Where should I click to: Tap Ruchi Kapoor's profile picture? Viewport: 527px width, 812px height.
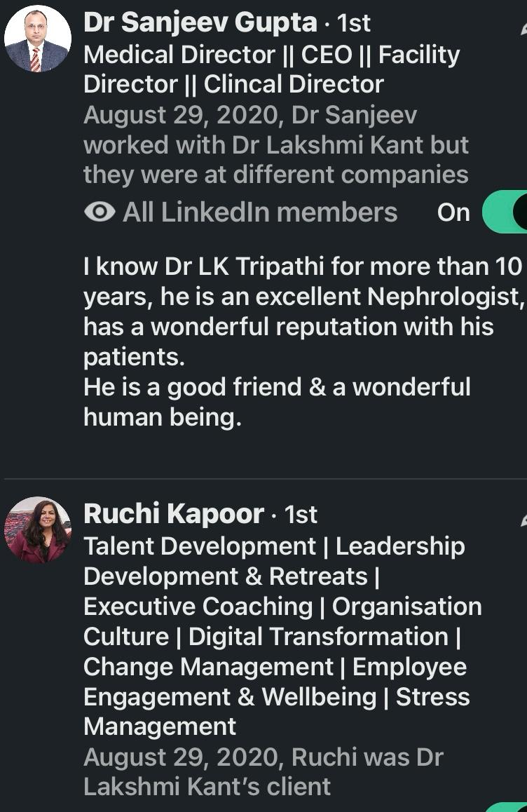[x=37, y=530]
